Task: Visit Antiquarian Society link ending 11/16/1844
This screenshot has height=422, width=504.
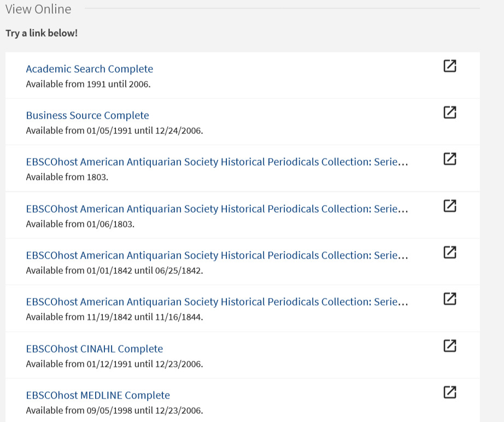Action: (x=216, y=302)
